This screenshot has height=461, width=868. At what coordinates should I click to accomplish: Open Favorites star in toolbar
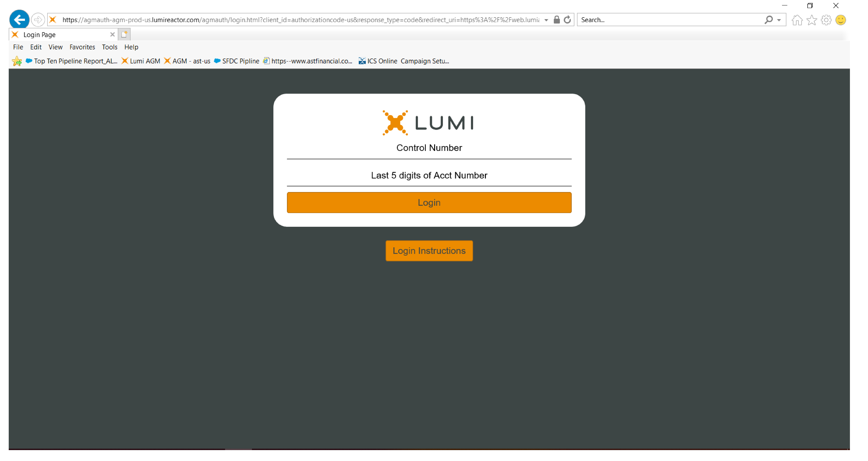pyautogui.click(x=812, y=20)
